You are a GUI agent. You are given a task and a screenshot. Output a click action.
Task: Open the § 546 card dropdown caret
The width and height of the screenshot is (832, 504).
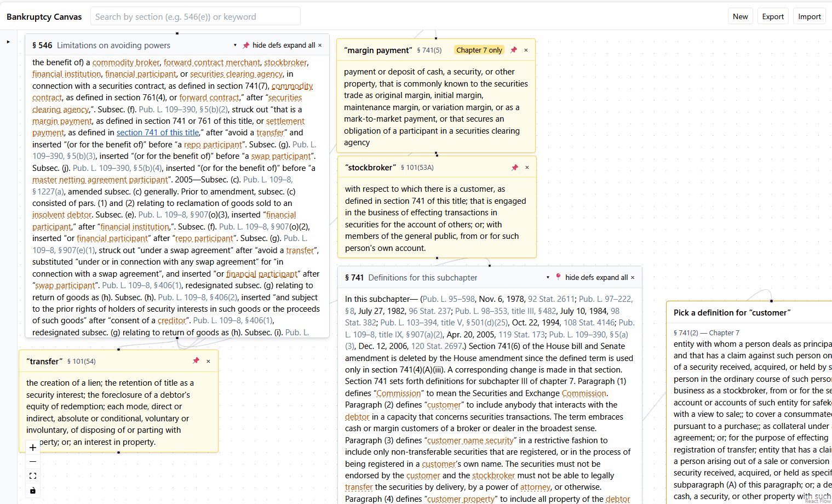236,45
